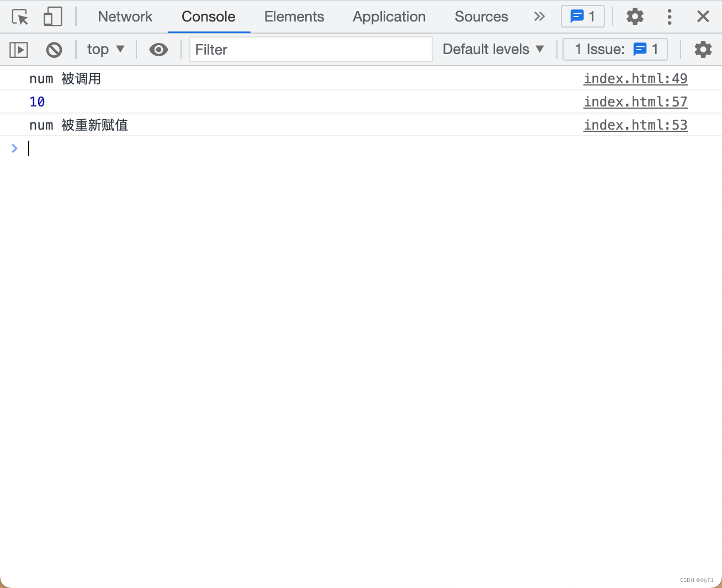The image size is (722, 588).
Task: Open console settings gear icon
Action: pyautogui.click(x=703, y=50)
